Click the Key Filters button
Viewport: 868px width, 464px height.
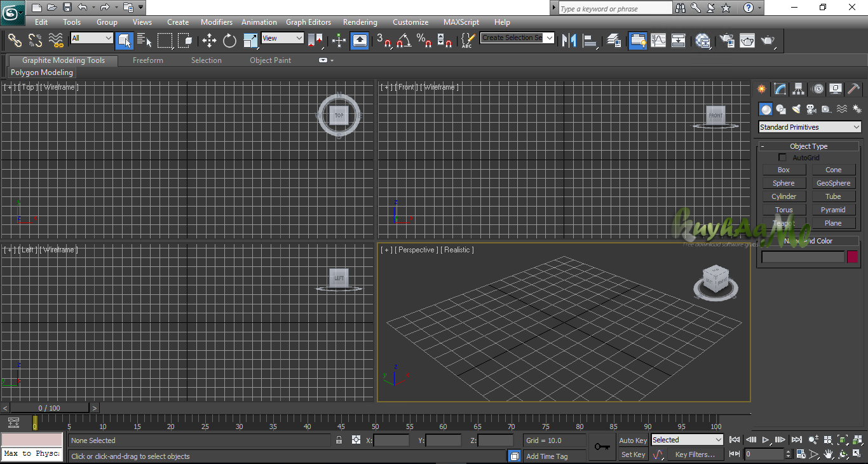(695, 454)
